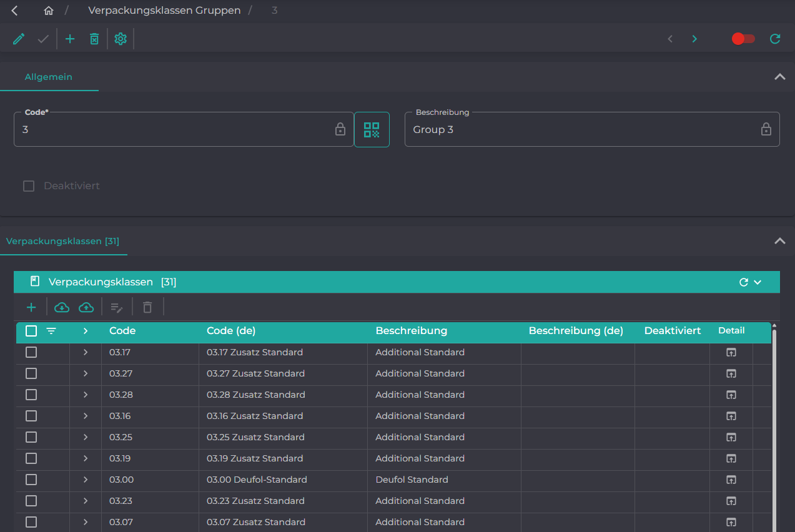Open the table column filter icon
Image resolution: width=795 pixels, height=532 pixels.
(51, 331)
